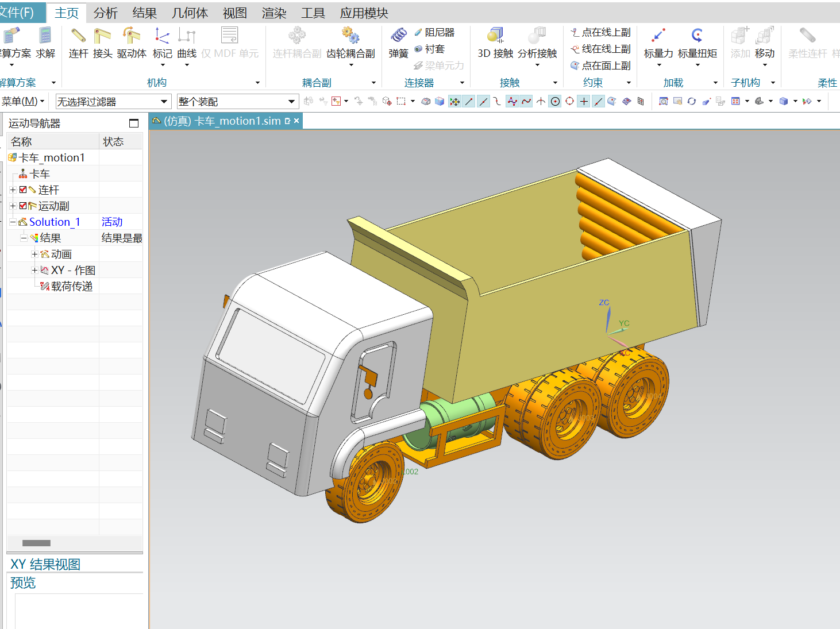Click the 状态 column header

121,141
